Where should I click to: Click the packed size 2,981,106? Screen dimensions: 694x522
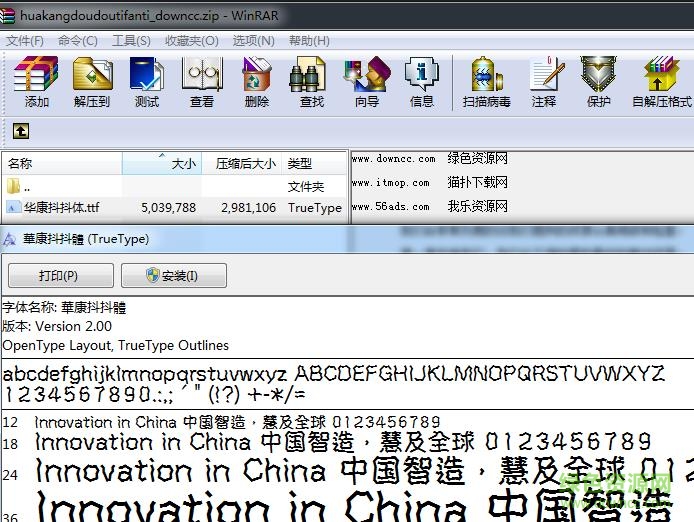pos(248,208)
